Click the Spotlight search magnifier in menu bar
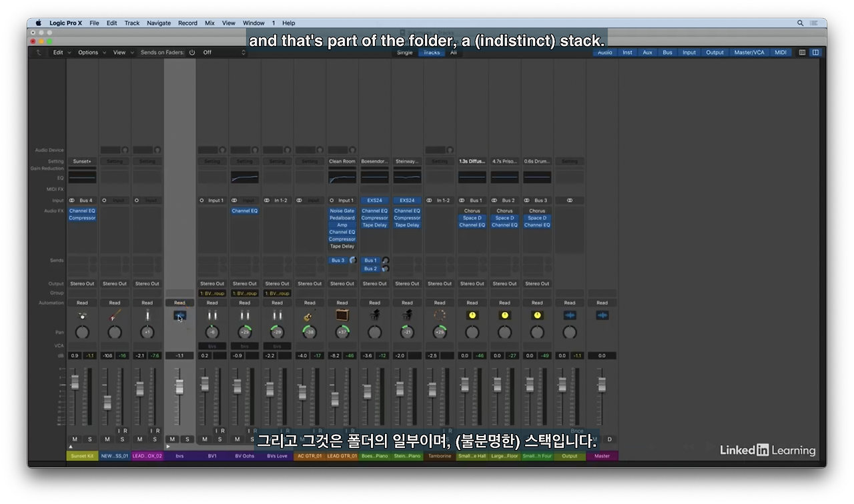 coord(801,23)
